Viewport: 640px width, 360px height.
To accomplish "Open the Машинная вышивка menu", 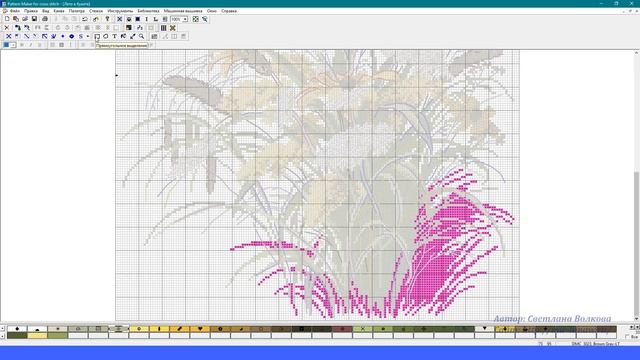I will click(183, 11).
